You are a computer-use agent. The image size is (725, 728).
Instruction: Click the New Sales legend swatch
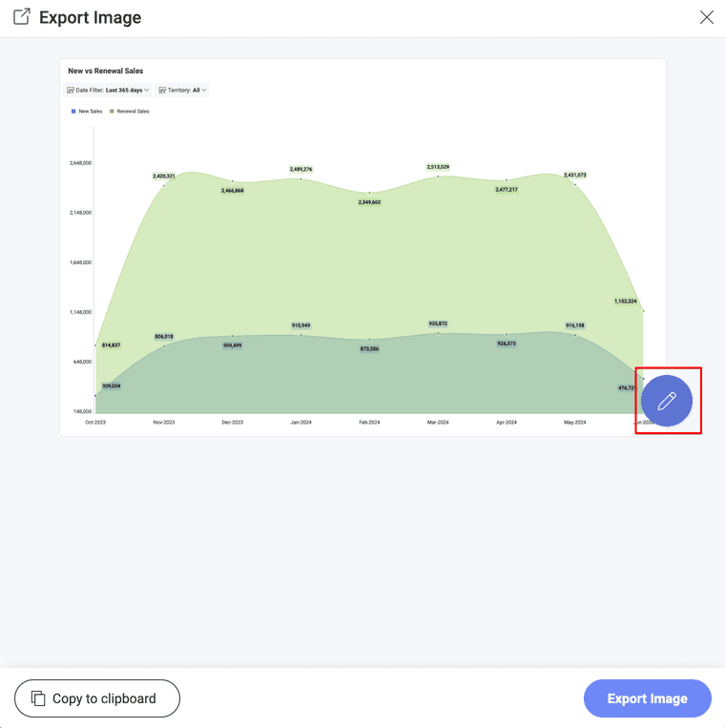[73, 112]
